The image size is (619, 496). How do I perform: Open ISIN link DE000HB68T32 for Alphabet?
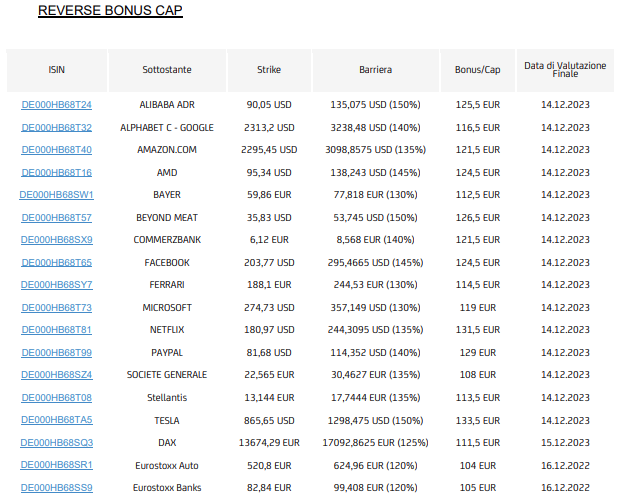[56, 128]
